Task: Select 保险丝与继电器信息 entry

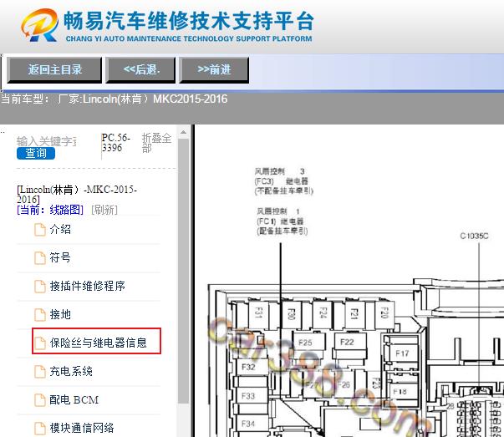Action: pyautogui.click(x=96, y=341)
